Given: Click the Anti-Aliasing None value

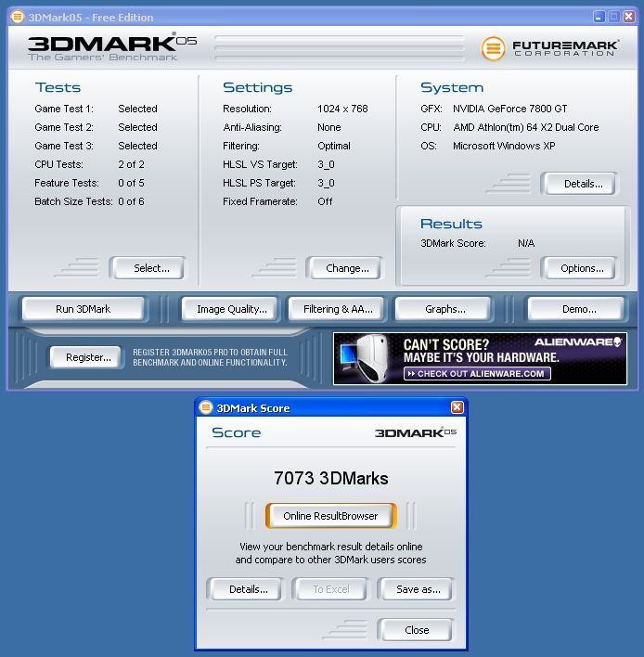Looking at the screenshot, I should (x=328, y=127).
